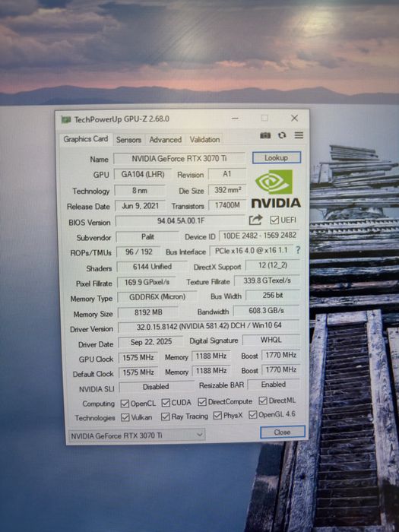Switch to the Sensors tab

(128, 140)
